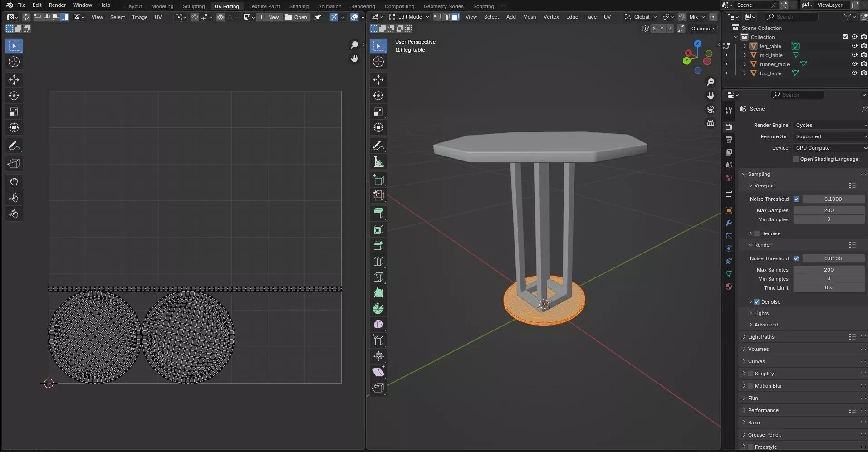Select the Pinch tool in UV editor
The height and width of the screenshot is (452, 868).
point(14,214)
